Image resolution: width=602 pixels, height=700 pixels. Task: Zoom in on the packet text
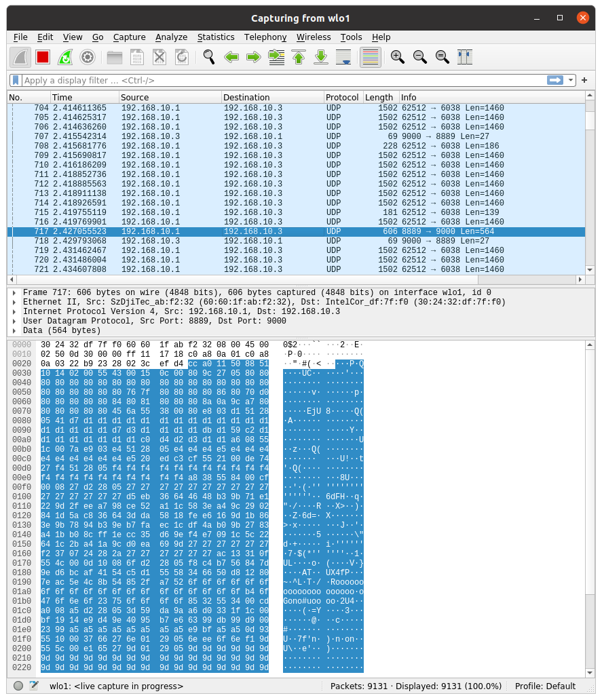coord(398,57)
